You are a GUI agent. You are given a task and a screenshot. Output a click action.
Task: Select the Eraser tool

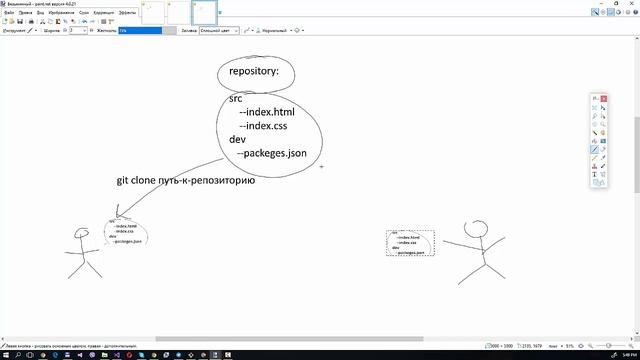[x=603, y=149]
